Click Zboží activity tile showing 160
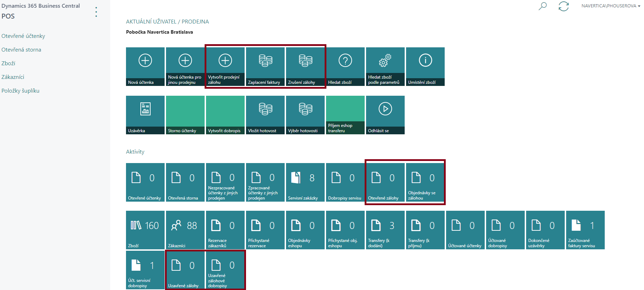The width and height of the screenshot is (644, 290). [145, 230]
